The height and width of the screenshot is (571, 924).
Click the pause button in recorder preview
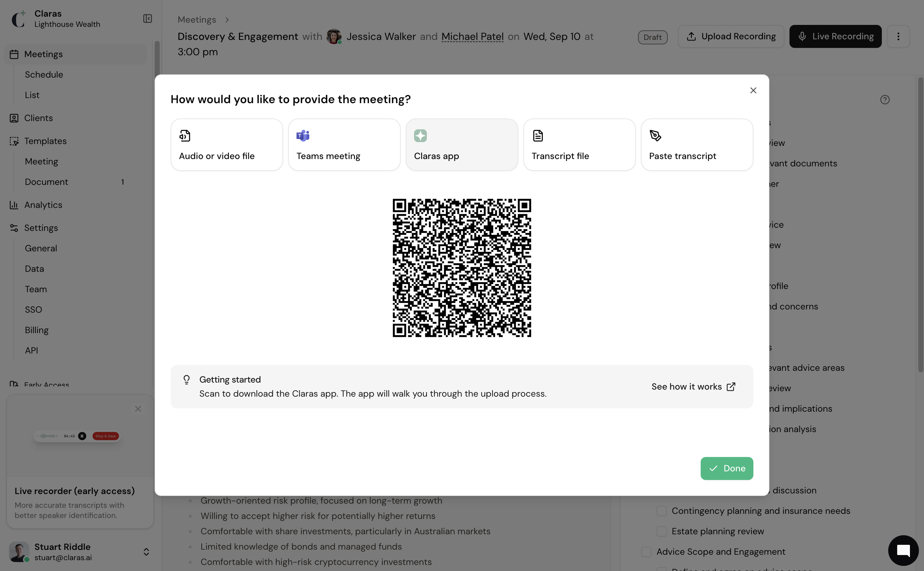click(82, 436)
